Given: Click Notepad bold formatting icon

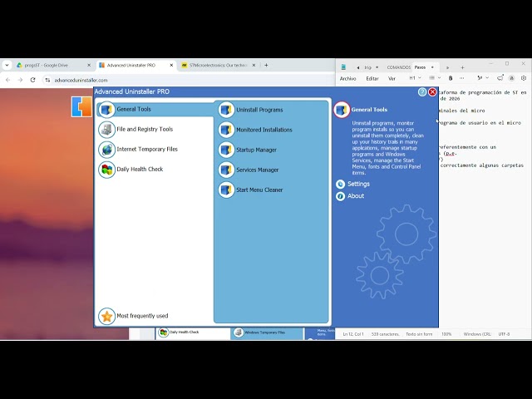Looking at the screenshot, I should coord(451,78).
